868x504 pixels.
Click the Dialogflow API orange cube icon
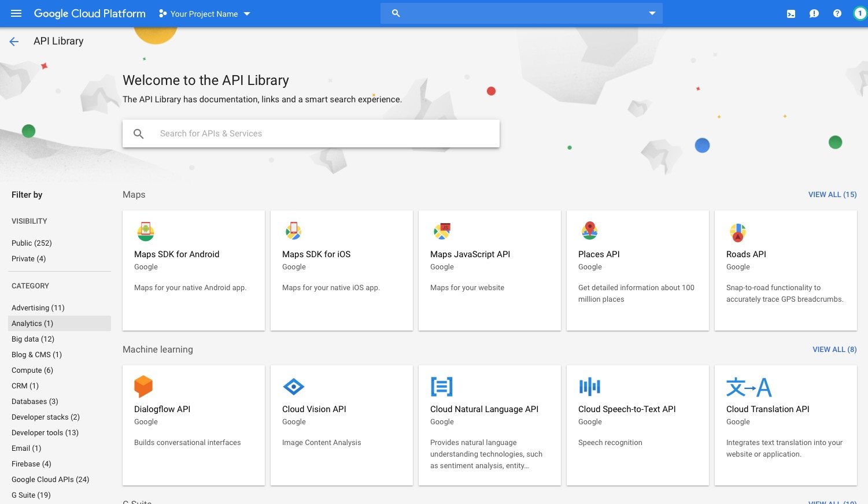coord(143,386)
